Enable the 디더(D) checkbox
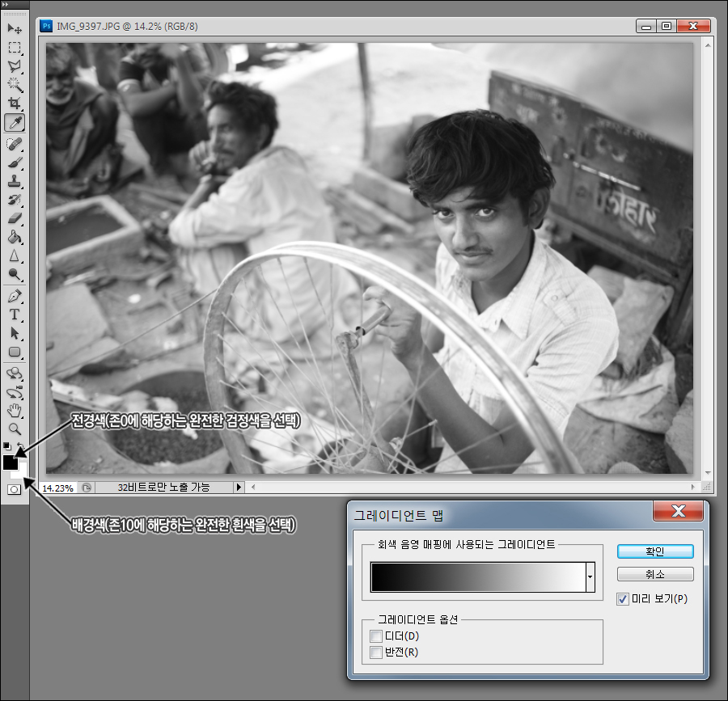Screen dimensions: 728x701 376,636
